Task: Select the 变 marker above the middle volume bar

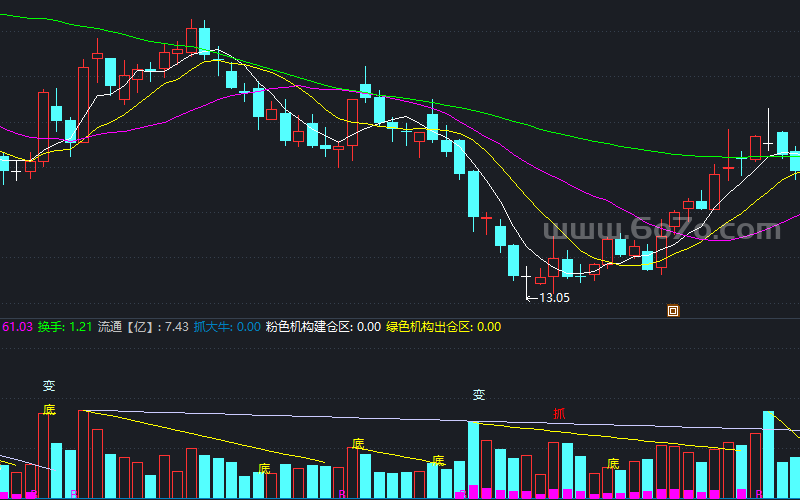Action: pyautogui.click(x=479, y=396)
